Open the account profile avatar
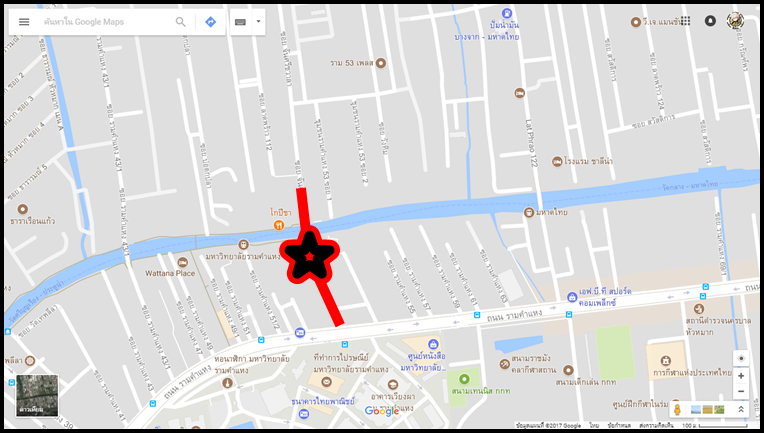Screen dimensions: 764x433 735,21
